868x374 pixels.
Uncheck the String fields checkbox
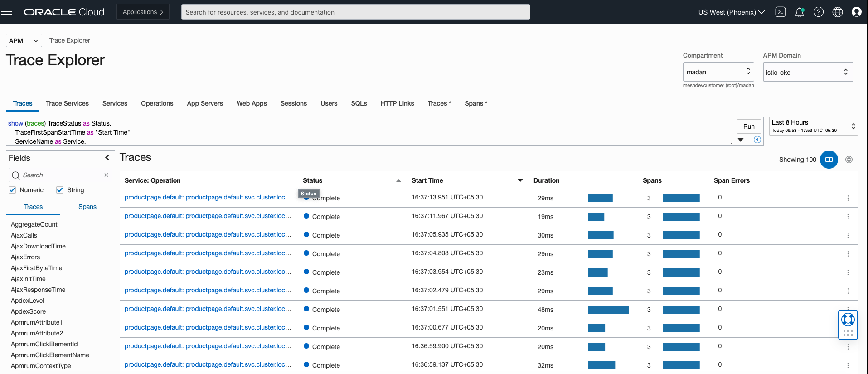point(60,190)
